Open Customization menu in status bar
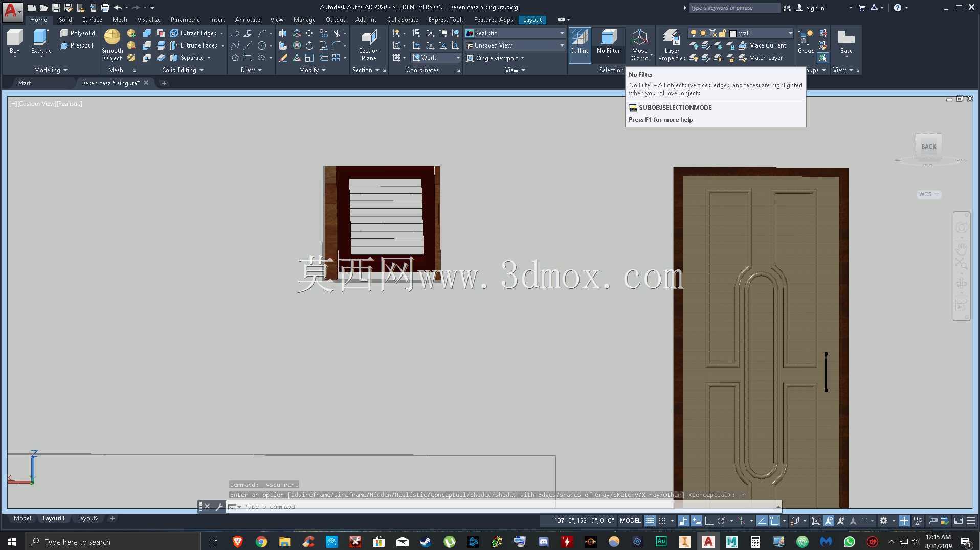This screenshot has height=550, width=980. [971, 521]
